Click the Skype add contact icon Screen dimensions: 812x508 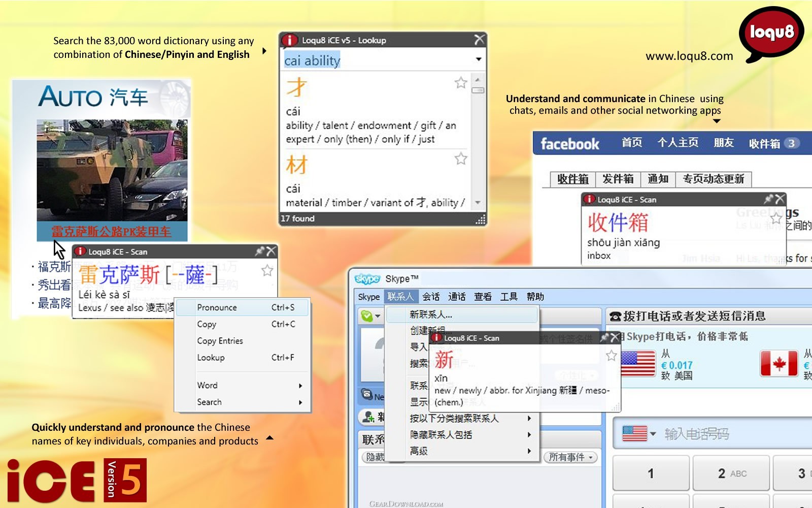(x=369, y=418)
